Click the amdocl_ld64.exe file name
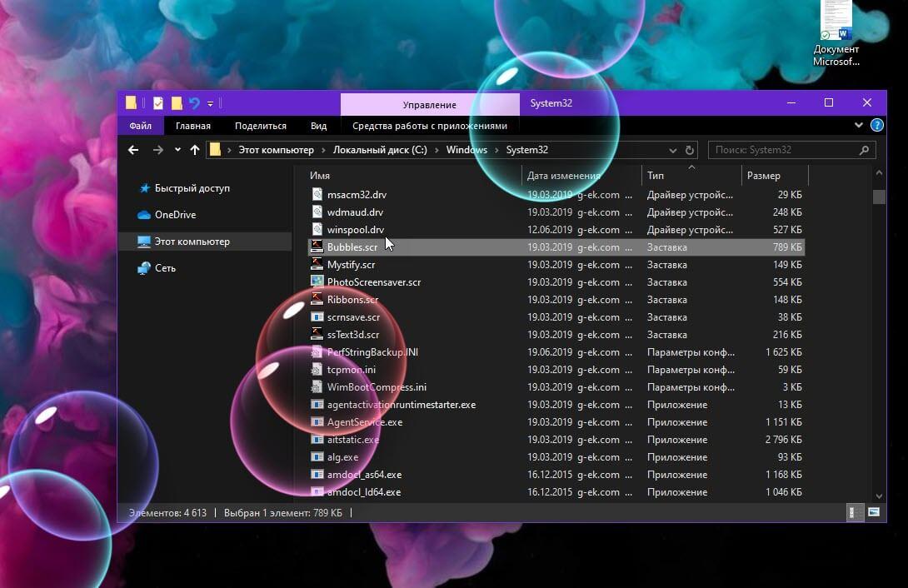Viewport: 908px width, 588px height. (364, 492)
